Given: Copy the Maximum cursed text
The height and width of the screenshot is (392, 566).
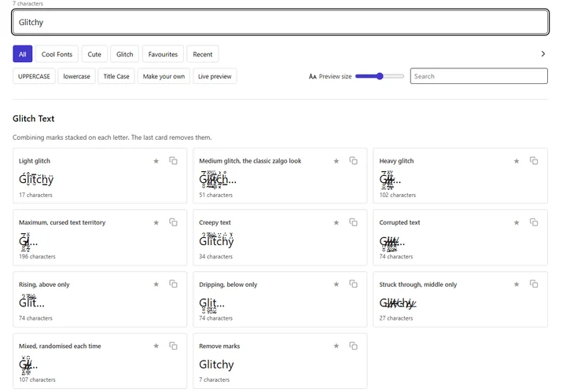Looking at the screenshot, I should 173,222.
